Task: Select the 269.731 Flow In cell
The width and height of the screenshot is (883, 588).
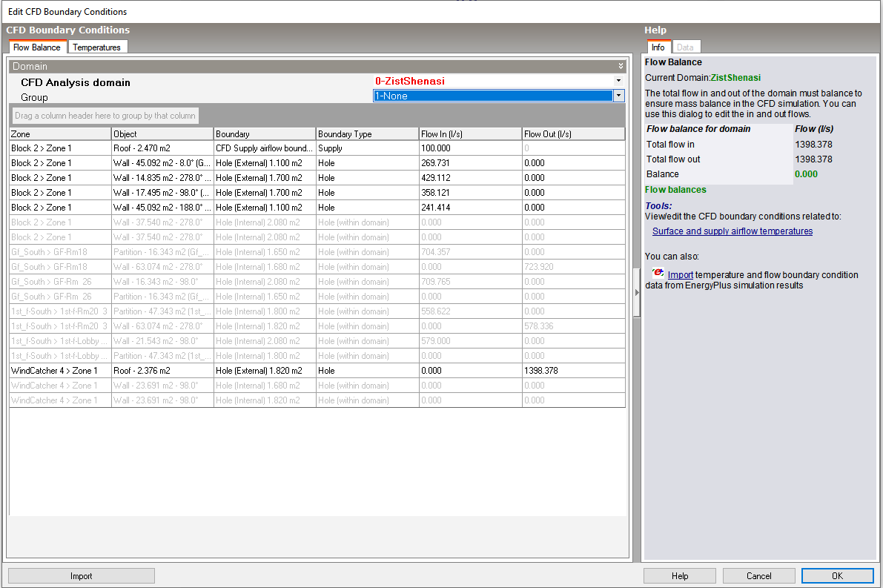Action: coord(470,163)
